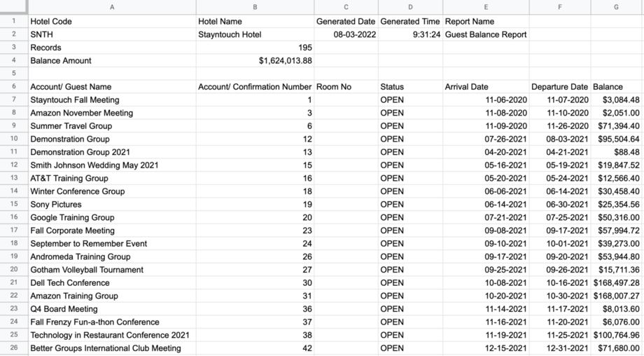Select the total balance $1,624,013.88 cell
Screen dimensions: 644x356
(255, 61)
